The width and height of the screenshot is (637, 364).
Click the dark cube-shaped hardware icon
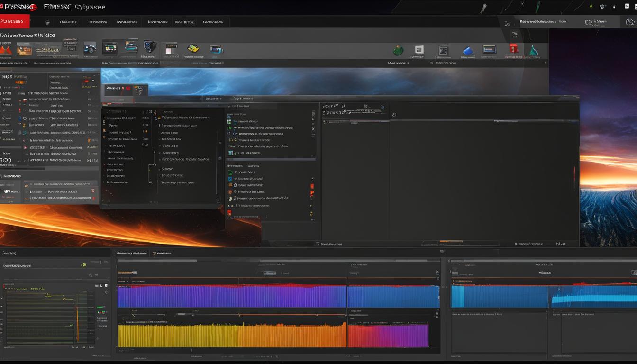coord(150,46)
